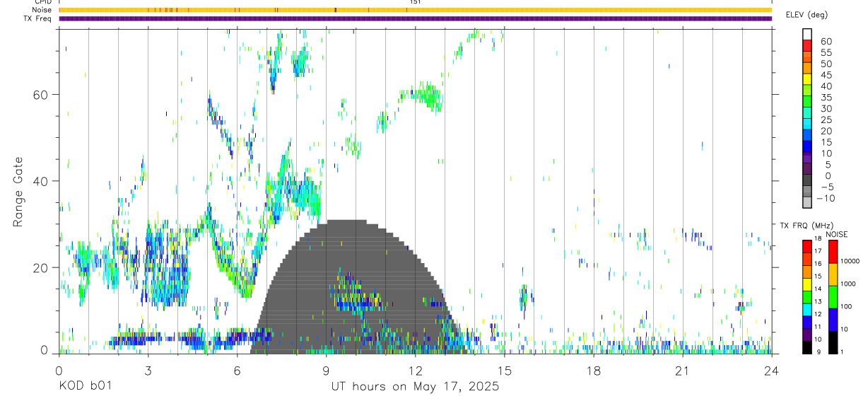Click the ELEV colorbar label '40'
This screenshot has height=401, width=868.
pos(826,86)
